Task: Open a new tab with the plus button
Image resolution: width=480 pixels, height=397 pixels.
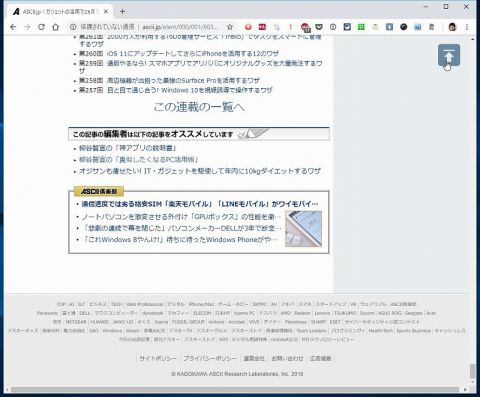Action: pos(122,12)
